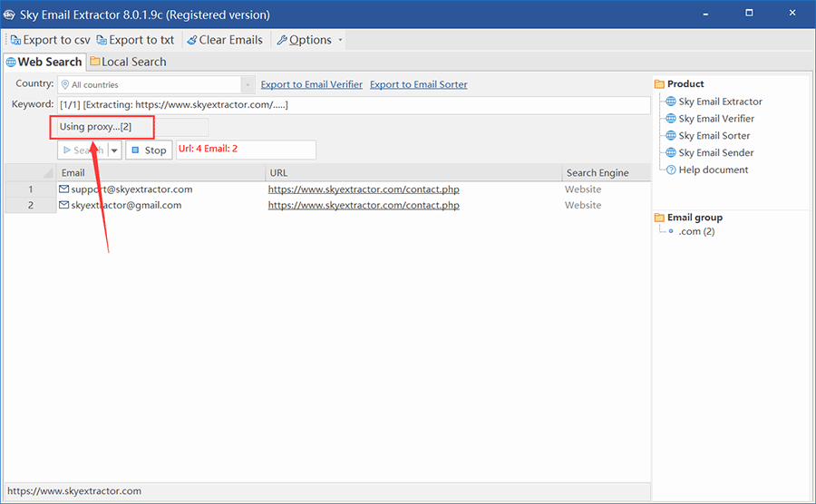
Task: Click the Product folder icon
Action: (x=659, y=83)
